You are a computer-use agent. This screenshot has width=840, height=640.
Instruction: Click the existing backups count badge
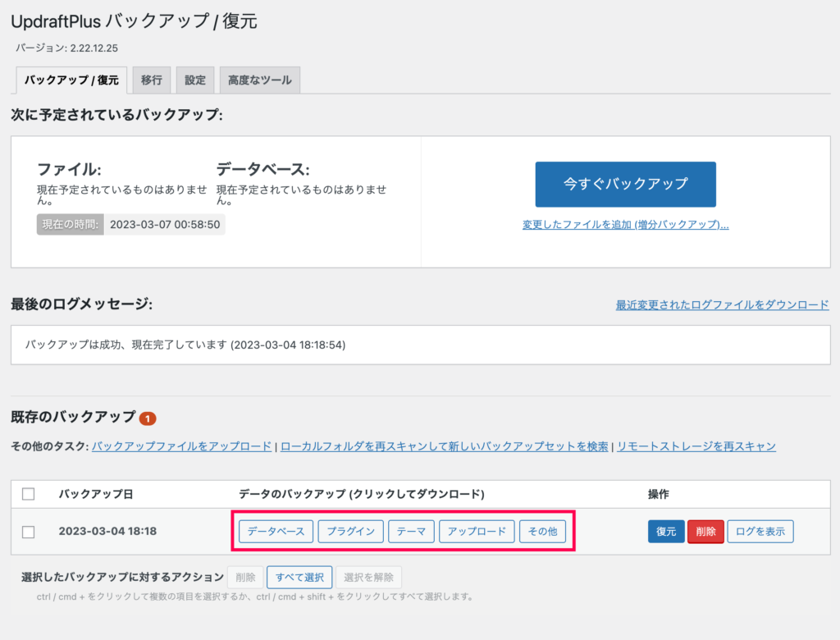[x=148, y=418]
